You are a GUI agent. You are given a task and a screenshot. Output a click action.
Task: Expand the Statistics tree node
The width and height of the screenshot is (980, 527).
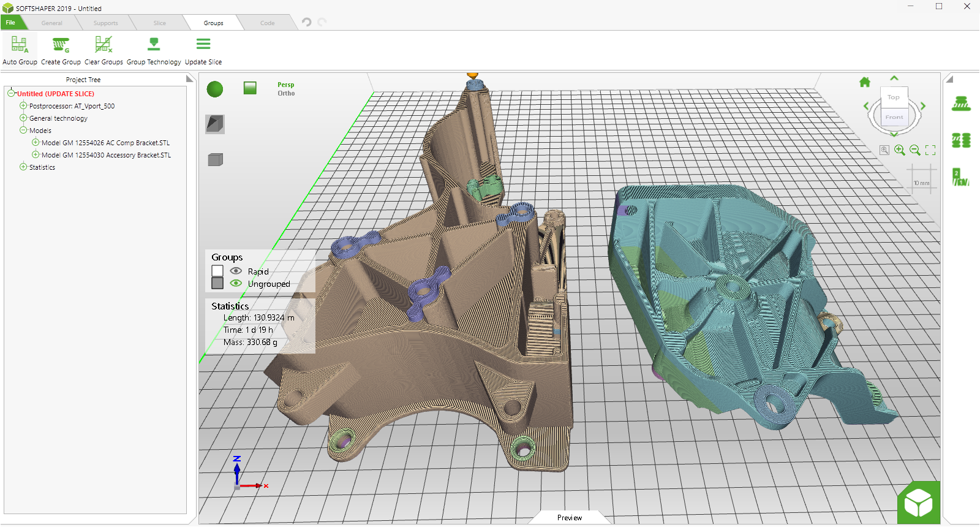(x=23, y=167)
